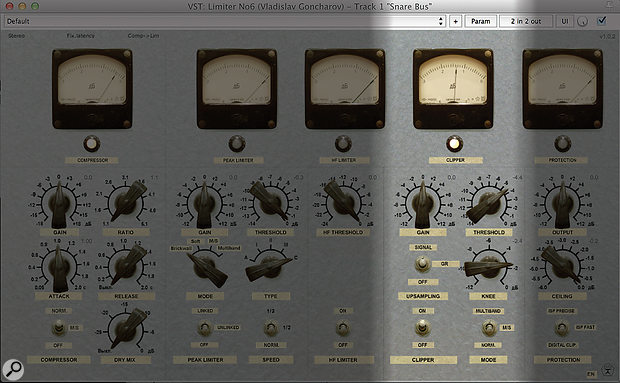This screenshot has width=620, height=383.
Task: Click the ISP PRECISE label
Action: pyautogui.click(x=561, y=311)
